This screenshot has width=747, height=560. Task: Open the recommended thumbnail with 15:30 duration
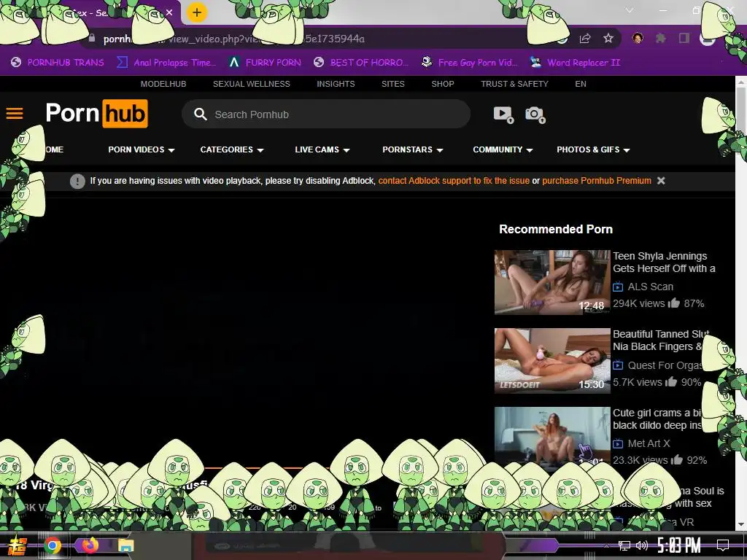pyautogui.click(x=552, y=360)
